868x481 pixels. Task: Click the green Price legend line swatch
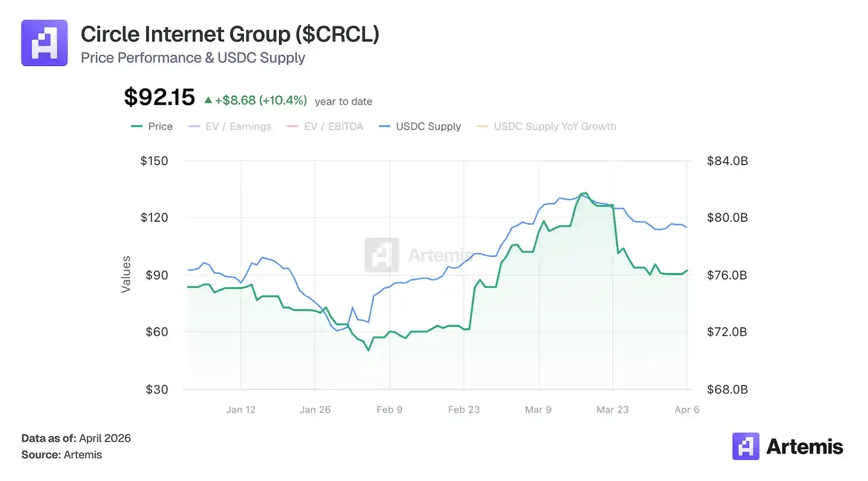pyautogui.click(x=137, y=126)
